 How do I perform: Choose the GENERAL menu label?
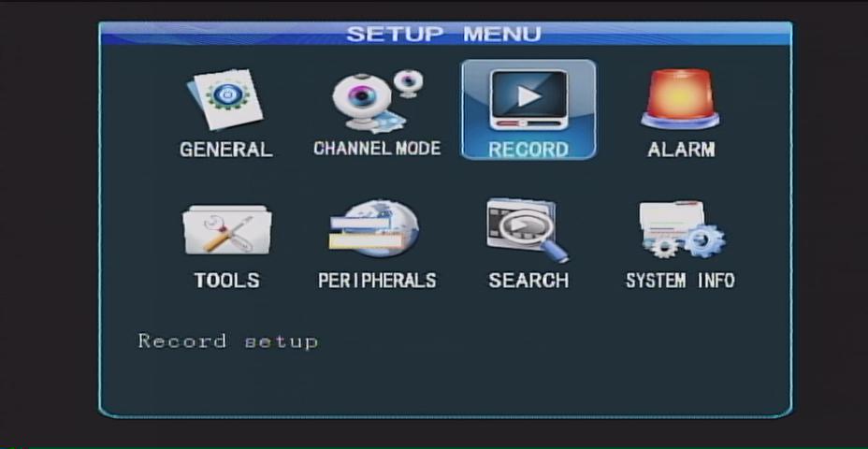[225, 150]
